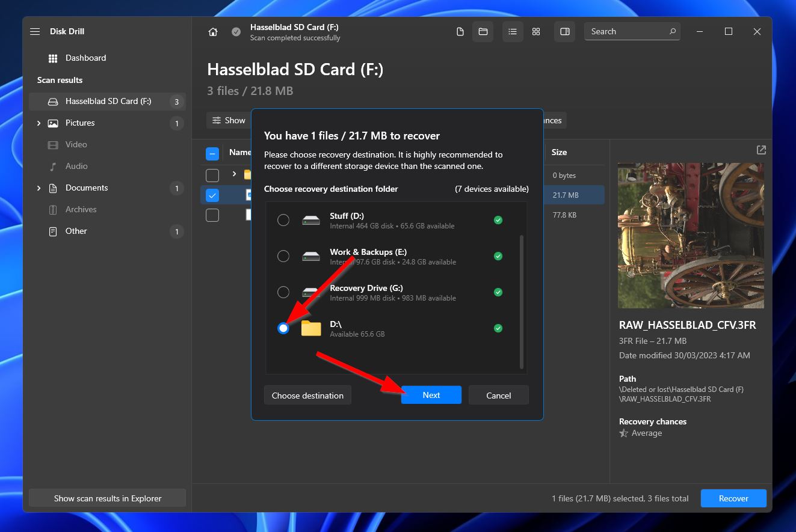Switch to folder view icon in toolbar
This screenshot has height=532, width=796.
[483, 32]
